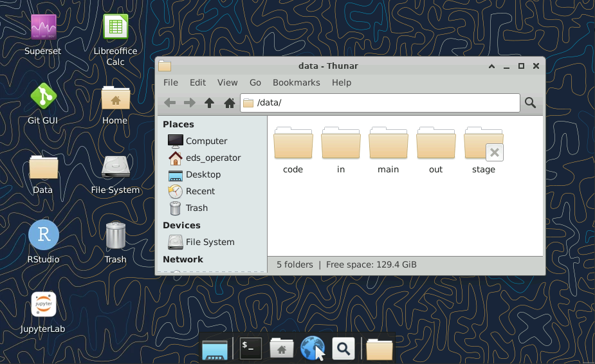Open the Git GUI desktop icon
595x364 pixels.
click(43, 96)
